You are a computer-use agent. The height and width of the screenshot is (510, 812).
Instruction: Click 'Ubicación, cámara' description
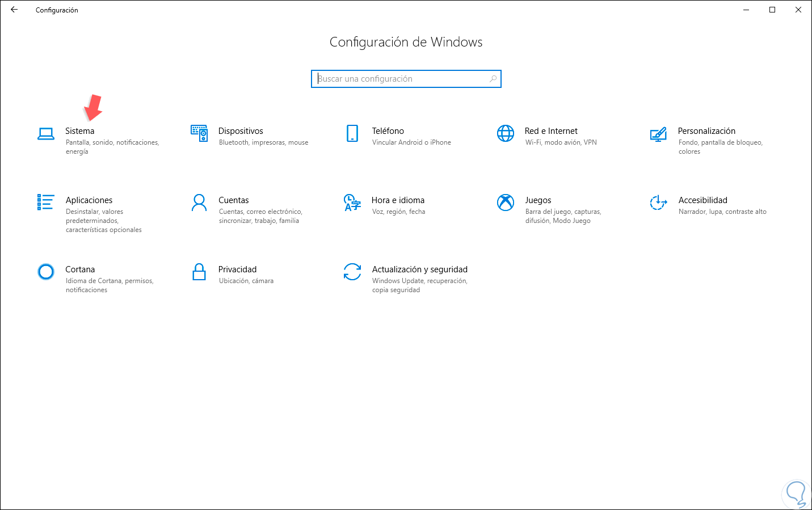point(246,281)
